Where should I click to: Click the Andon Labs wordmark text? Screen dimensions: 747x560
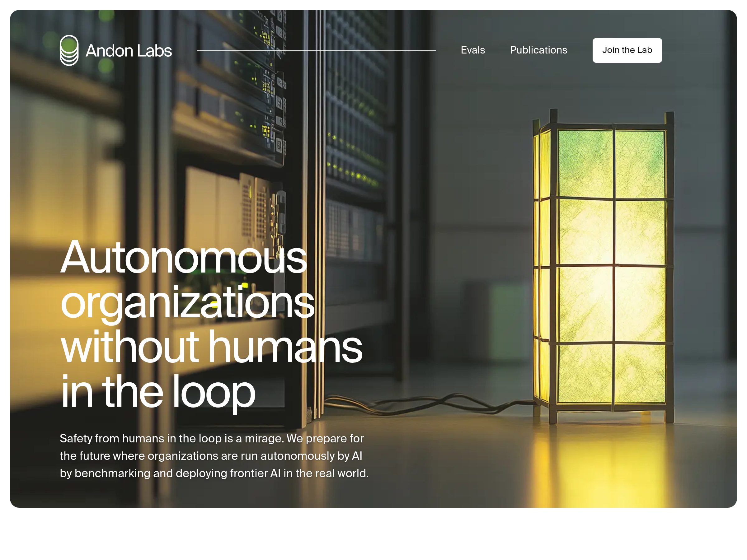click(x=129, y=51)
